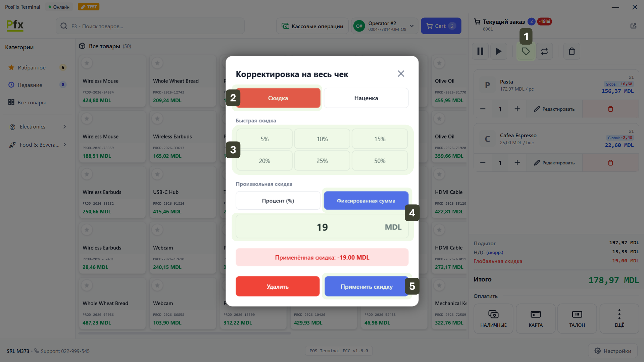Delete Pasta item with red trash icon
This screenshot has width=644, height=362.
(x=610, y=109)
